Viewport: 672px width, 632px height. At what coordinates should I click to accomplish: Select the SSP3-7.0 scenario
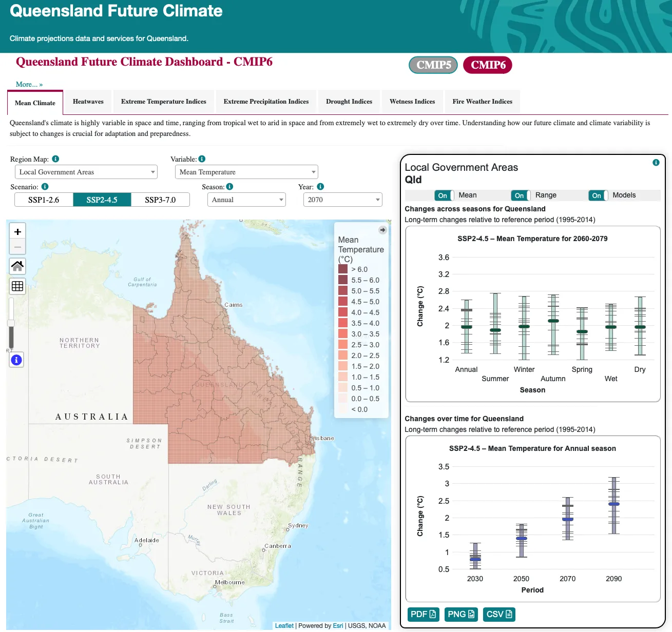tap(160, 200)
